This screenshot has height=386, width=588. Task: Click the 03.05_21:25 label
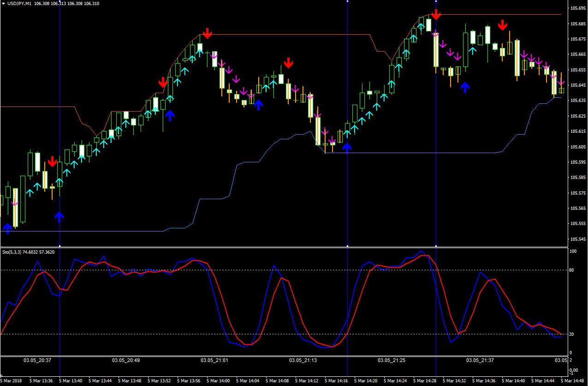point(392,360)
